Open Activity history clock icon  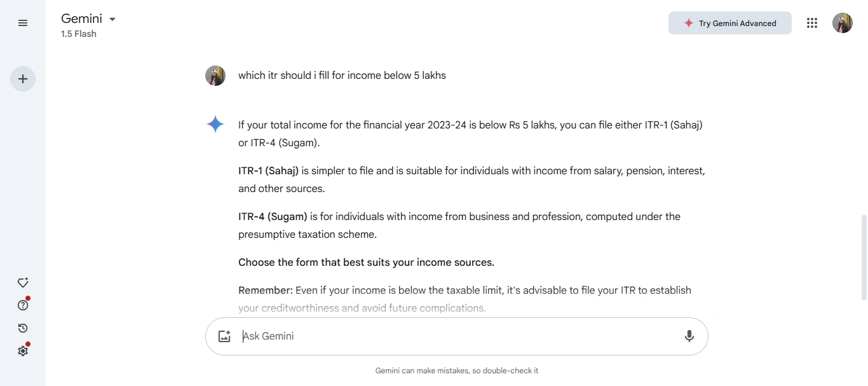[x=23, y=328]
